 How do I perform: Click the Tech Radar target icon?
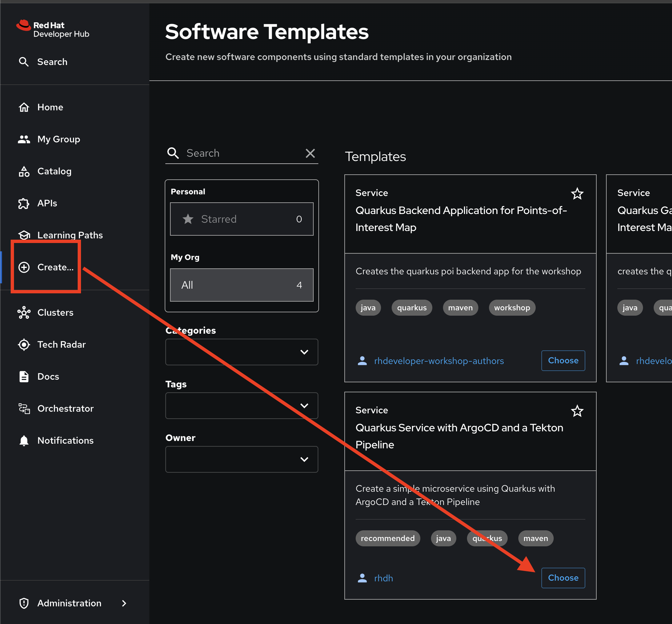(24, 344)
